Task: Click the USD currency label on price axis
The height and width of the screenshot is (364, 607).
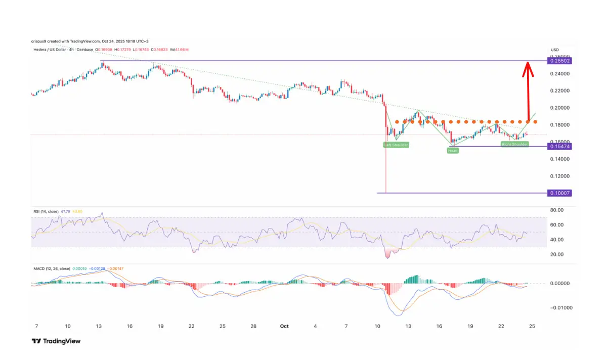Action: (555, 50)
